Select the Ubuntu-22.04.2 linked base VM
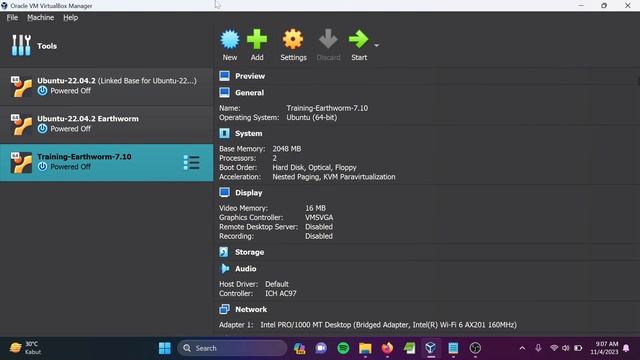Image resolution: width=640 pixels, height=360 pixels. (107, 86)
